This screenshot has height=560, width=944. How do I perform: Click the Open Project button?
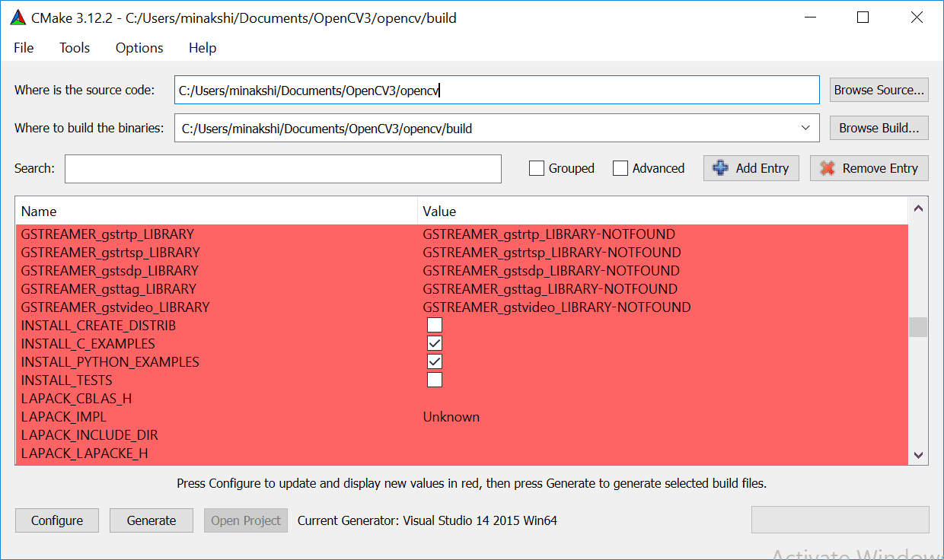246,520
